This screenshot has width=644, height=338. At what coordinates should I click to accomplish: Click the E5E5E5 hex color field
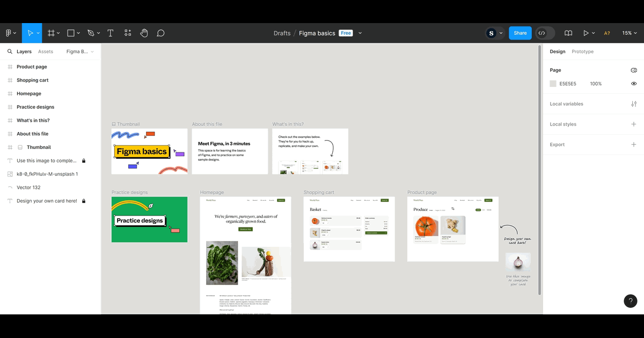coord(568,84)
